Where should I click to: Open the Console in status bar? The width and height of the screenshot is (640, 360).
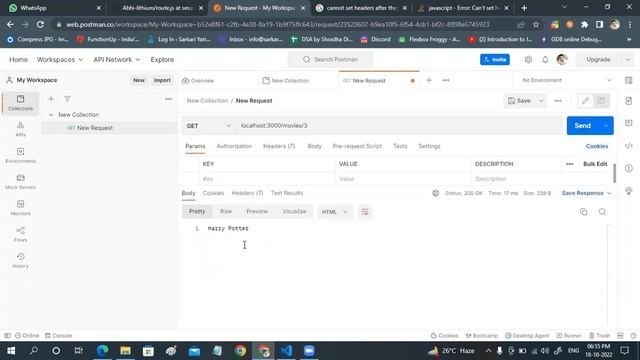[x=59, y=336]
